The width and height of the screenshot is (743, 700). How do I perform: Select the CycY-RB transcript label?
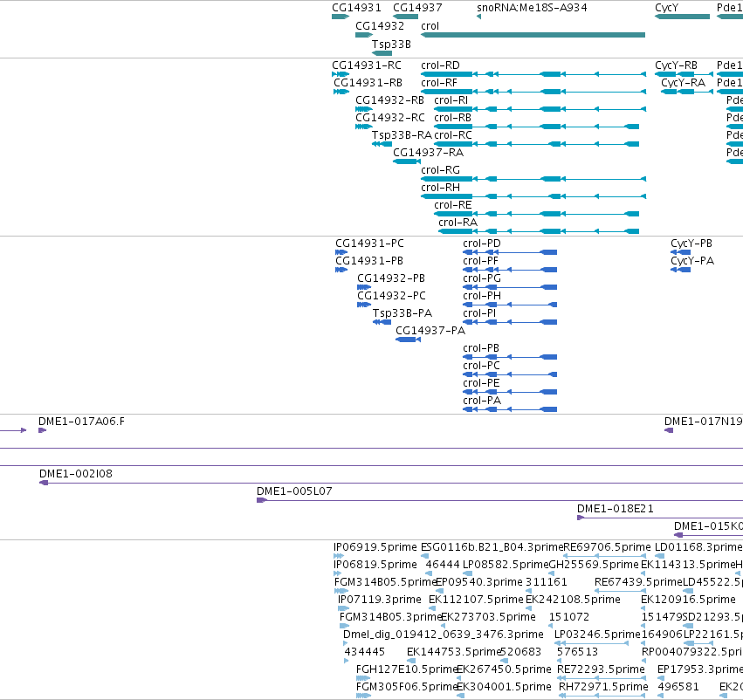[676, 65]
